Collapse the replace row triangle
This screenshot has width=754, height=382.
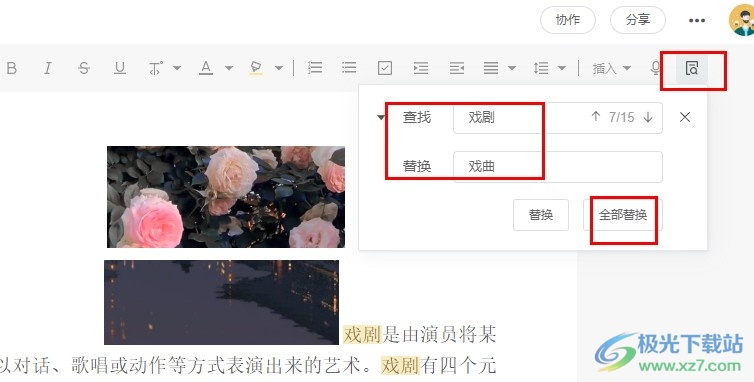pos(381,117)
